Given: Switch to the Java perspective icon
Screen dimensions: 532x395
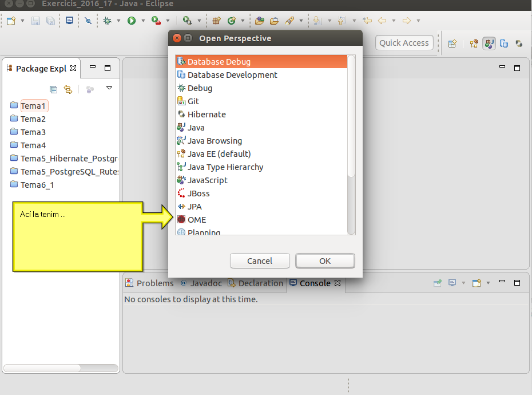Looking at the screenshot, I should pyautogui.click(x=489, y=44).
